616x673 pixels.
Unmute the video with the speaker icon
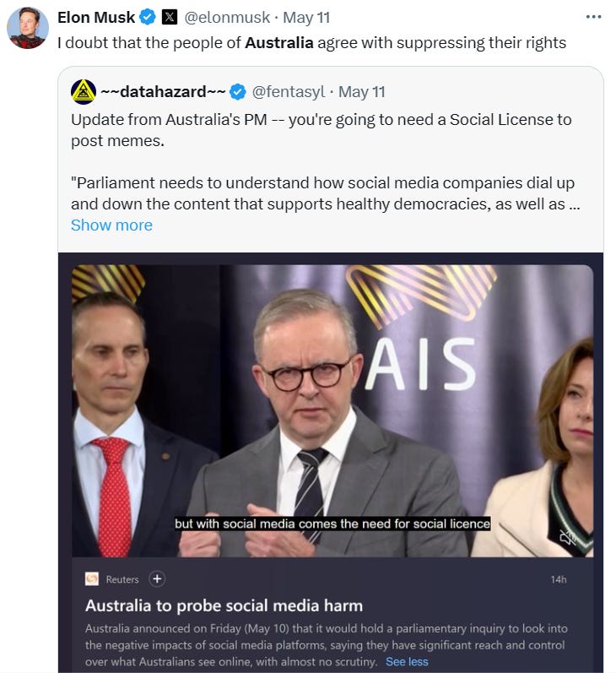click(569, 536)
